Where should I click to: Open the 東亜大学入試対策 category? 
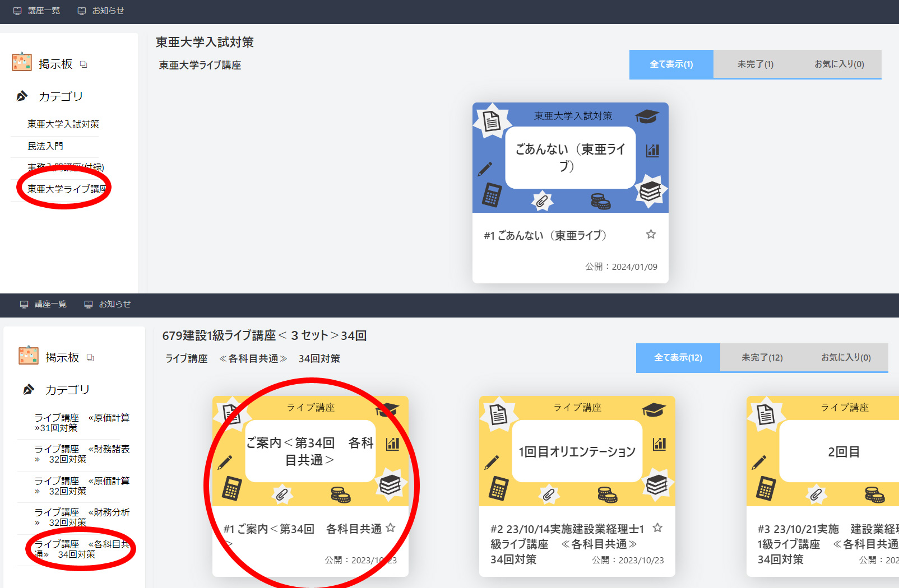tap(63, 124)
